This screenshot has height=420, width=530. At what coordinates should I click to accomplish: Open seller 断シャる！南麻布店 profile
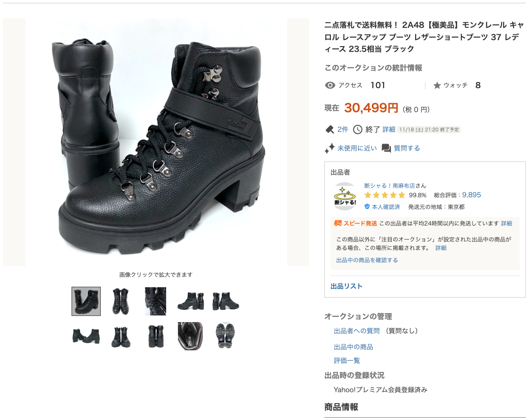(x=389, y=186)
